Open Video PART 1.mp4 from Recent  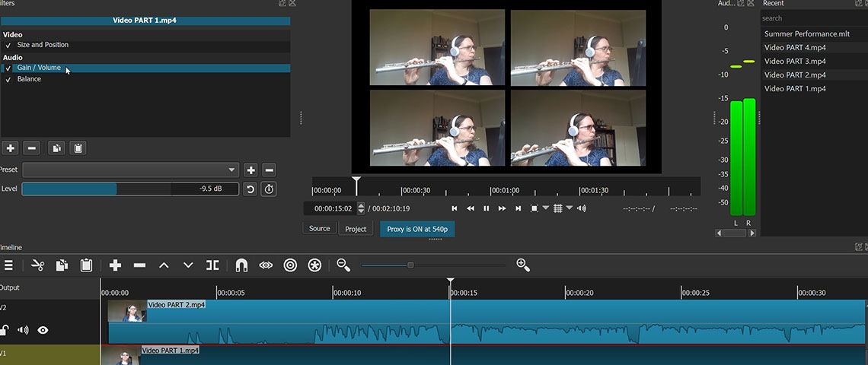[x=795, y=88]
